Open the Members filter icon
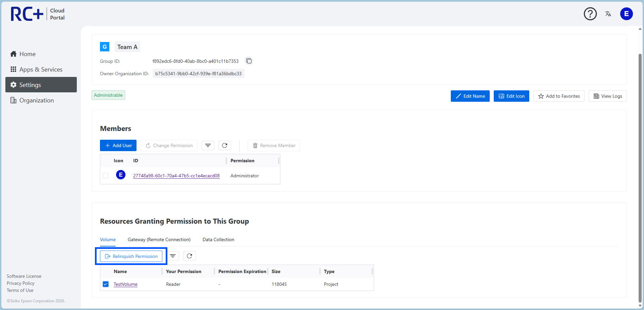The height and width of the screenshot is (310, 644). (208, 145)
